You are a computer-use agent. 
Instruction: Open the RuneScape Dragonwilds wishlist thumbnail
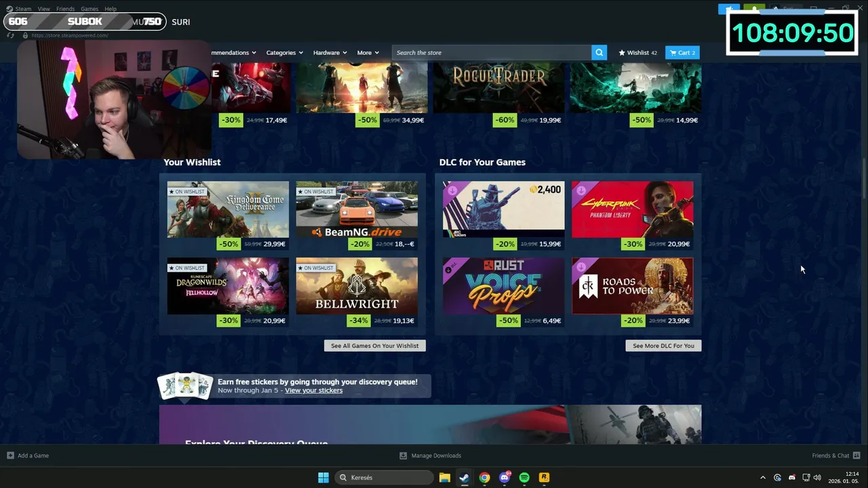(228, 286)
